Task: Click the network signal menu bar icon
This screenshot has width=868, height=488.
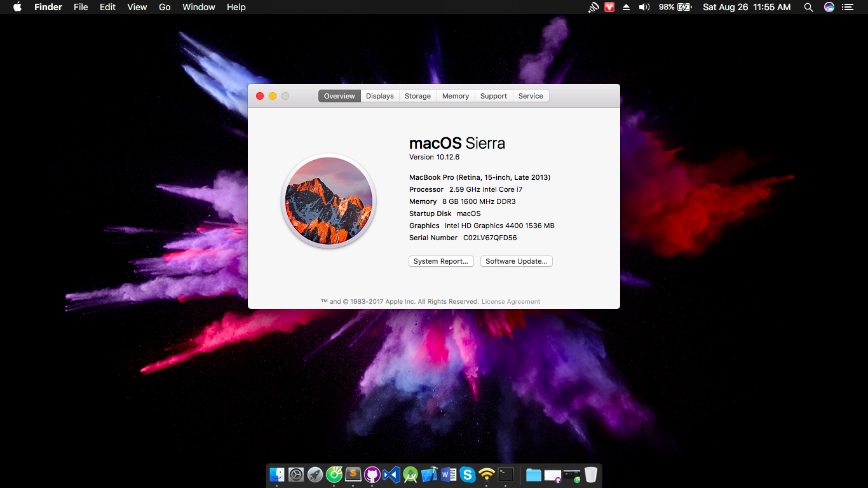Action: click(x=593, y=7)
